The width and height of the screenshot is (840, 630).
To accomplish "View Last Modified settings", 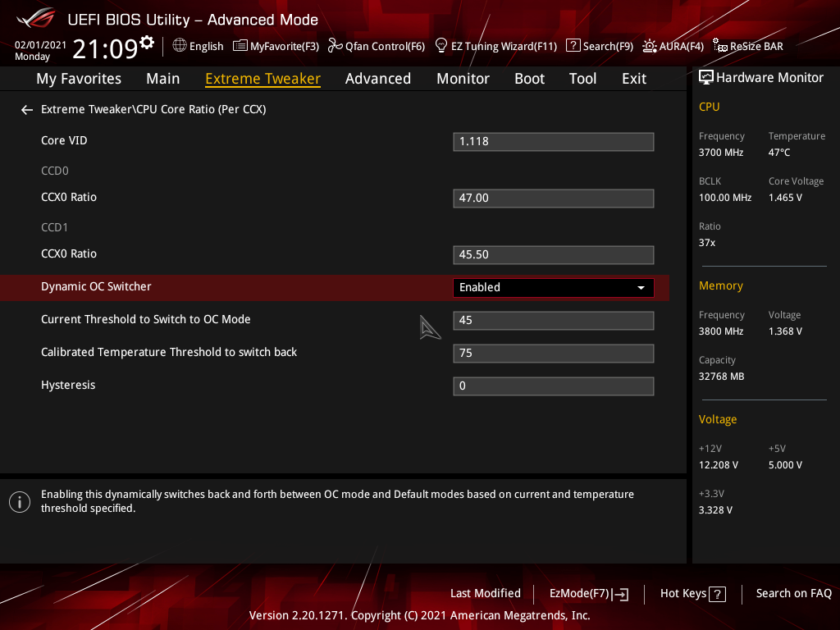I will click(x=486, y=594).
